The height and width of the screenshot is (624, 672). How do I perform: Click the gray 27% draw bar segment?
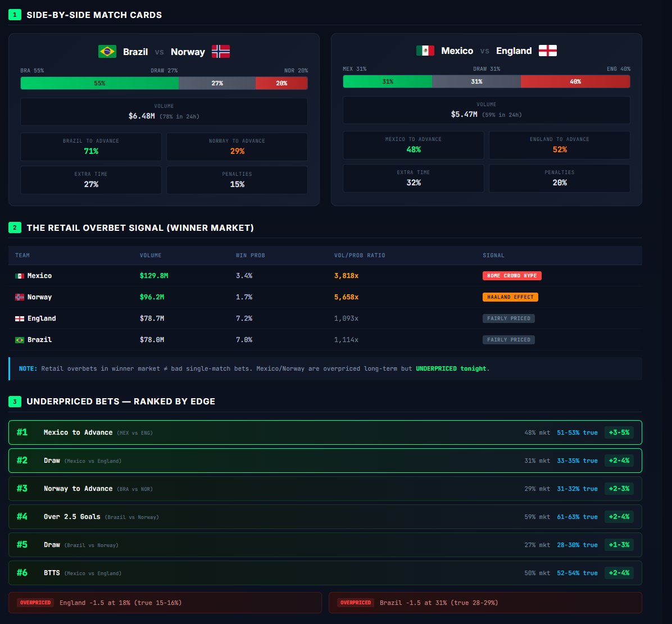point(217,83)
